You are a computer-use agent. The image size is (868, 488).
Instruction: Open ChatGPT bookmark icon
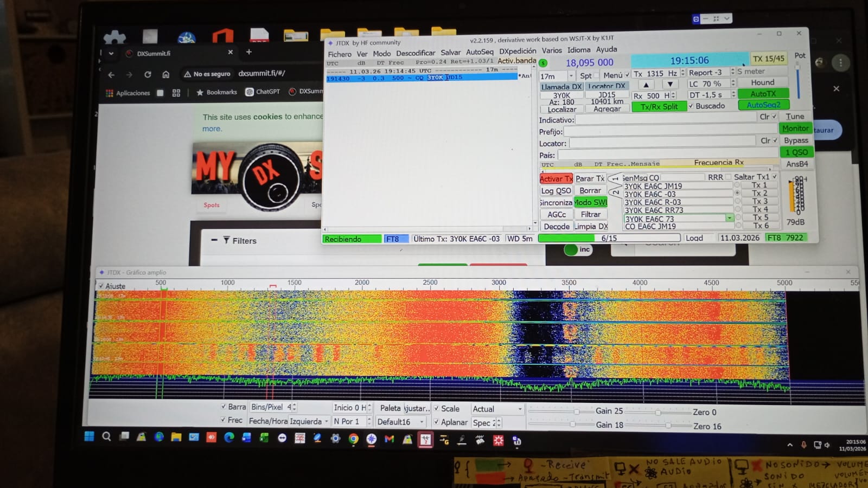[250, 92]
